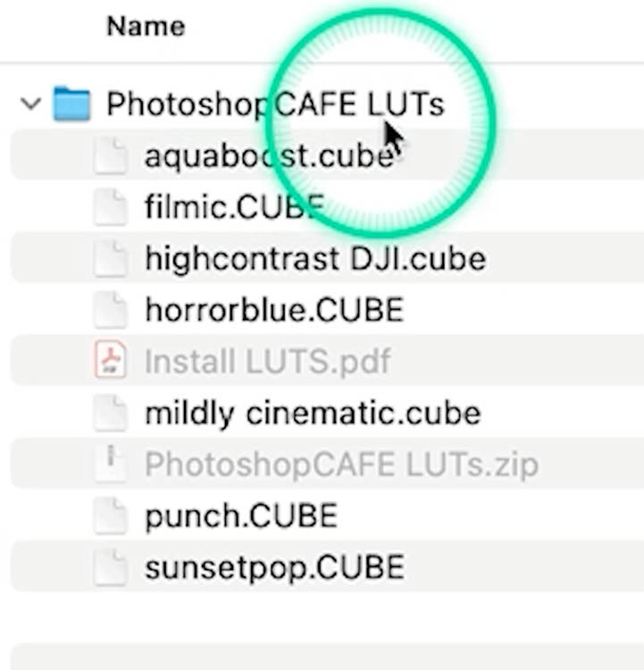This screenshot has width=644, height=670.
Task: Select the filmic.CUBE file
Action: pos(233,208)
